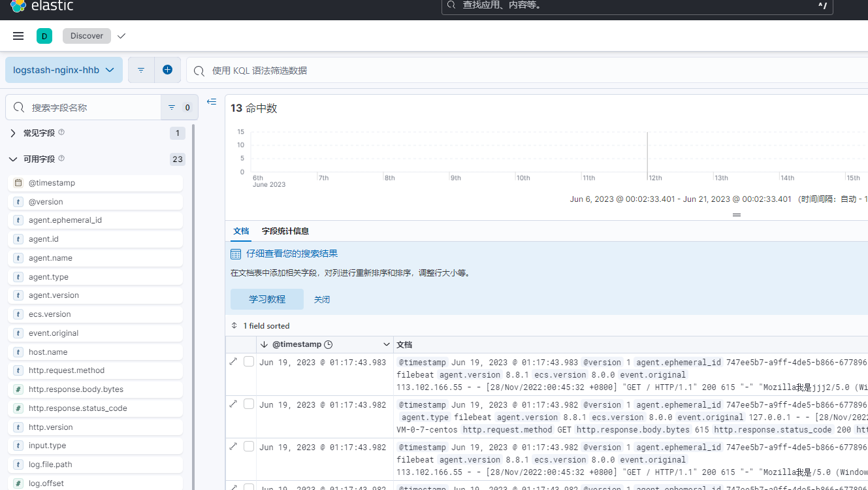
Task: Click the Elastic logo
Action: tap(42, 6)
